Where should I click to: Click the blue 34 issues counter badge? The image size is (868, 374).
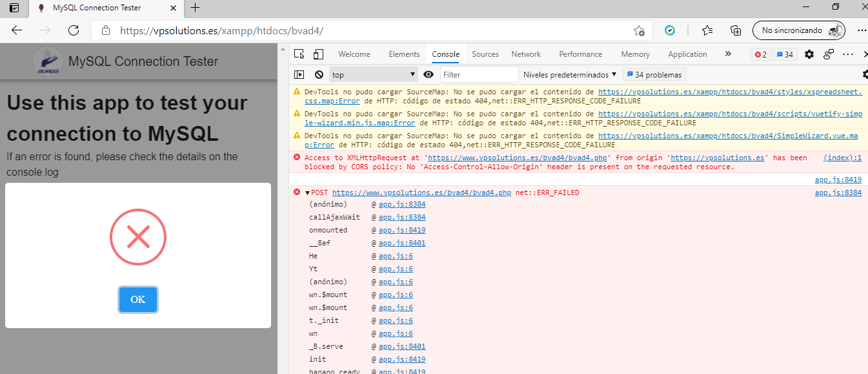coord(784,54)
